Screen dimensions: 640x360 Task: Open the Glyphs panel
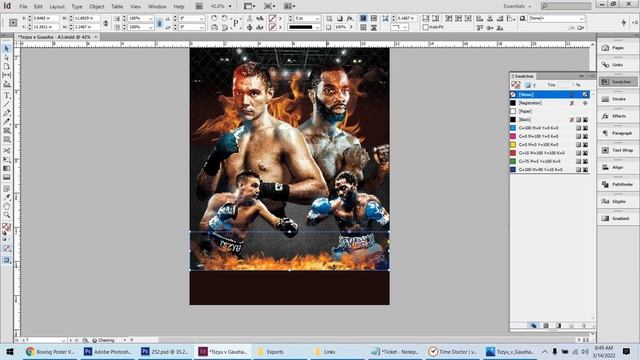point(618,202)
